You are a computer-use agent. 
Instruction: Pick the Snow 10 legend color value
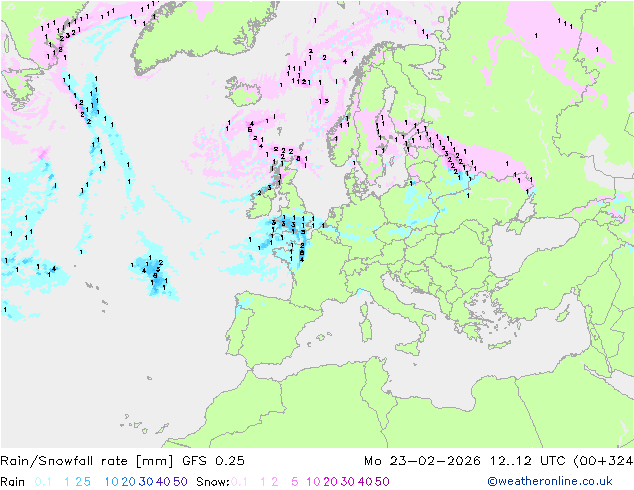click(313, 482)
